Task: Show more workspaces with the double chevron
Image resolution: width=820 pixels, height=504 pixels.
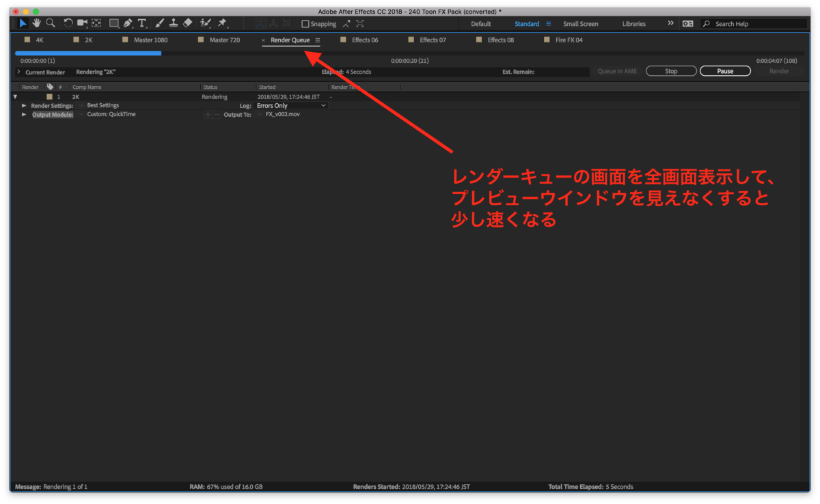Action: (670, 23)
